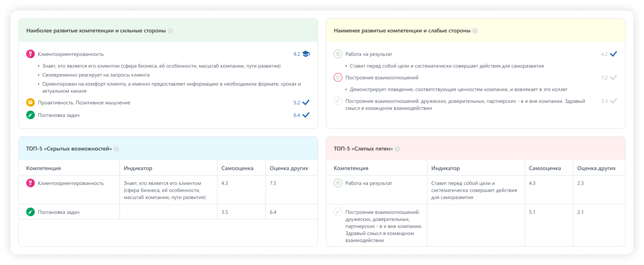644x265 pixels.
Task: Click cell value 6.4 in Скрытых возможностей table
Action: tap(273, 212)
